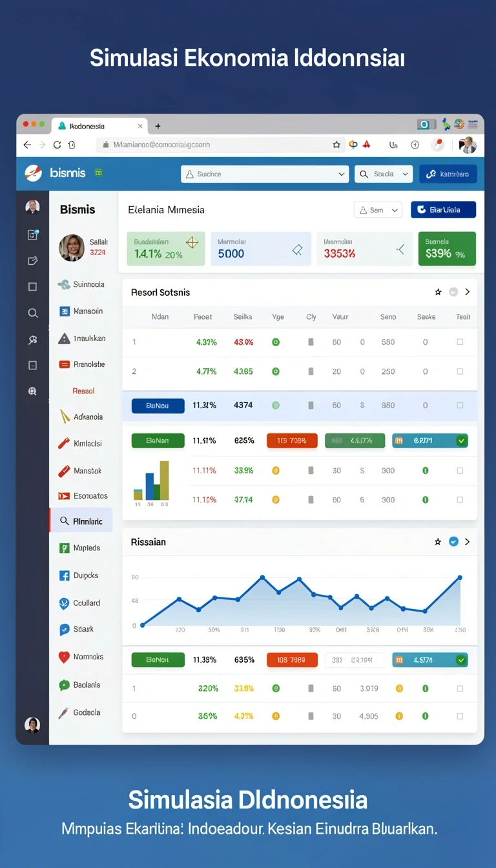
Task: Click the Katriiraro blue header button
Action: tap(448, 174)
